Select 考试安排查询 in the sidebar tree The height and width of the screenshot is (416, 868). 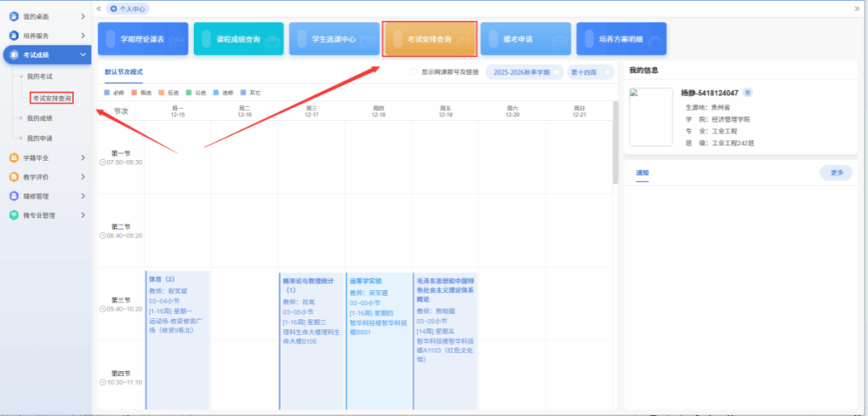click(x=52, y=99)
